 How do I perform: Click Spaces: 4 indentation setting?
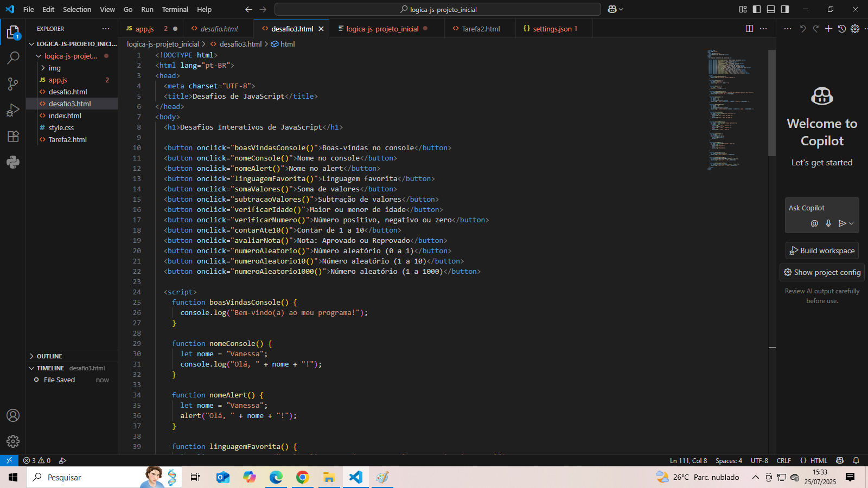click(729, 460)
